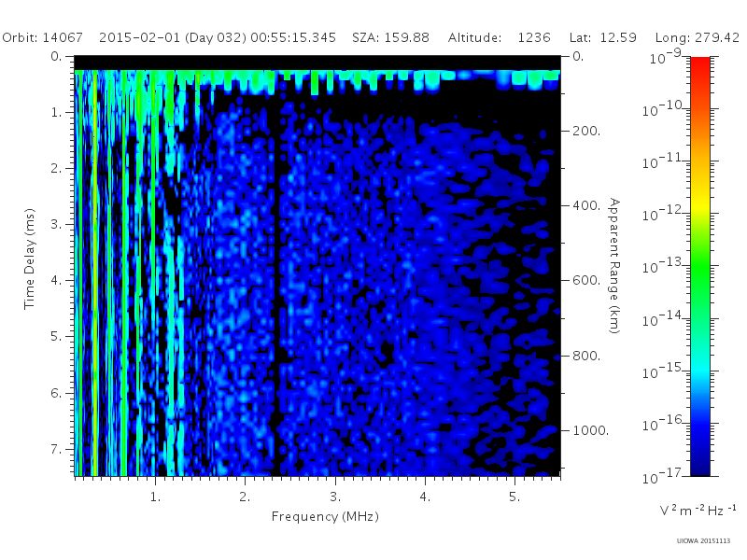This screenshot has width=747, height=560.
Task: Click the 'V² m⁻² Hz⁻¹' units label
Action: pyautogui.click(x=698, y=510)
